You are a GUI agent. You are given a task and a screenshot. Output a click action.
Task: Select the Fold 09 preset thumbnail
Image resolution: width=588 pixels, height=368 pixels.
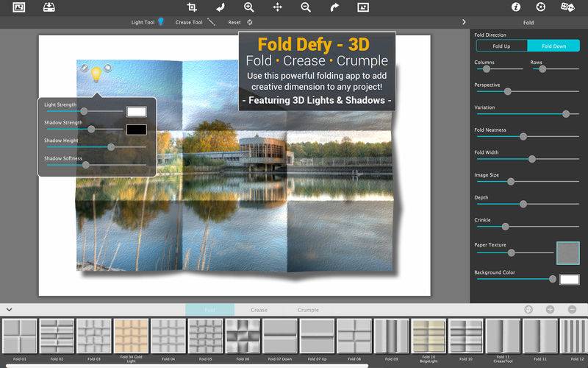coord(392,336)
